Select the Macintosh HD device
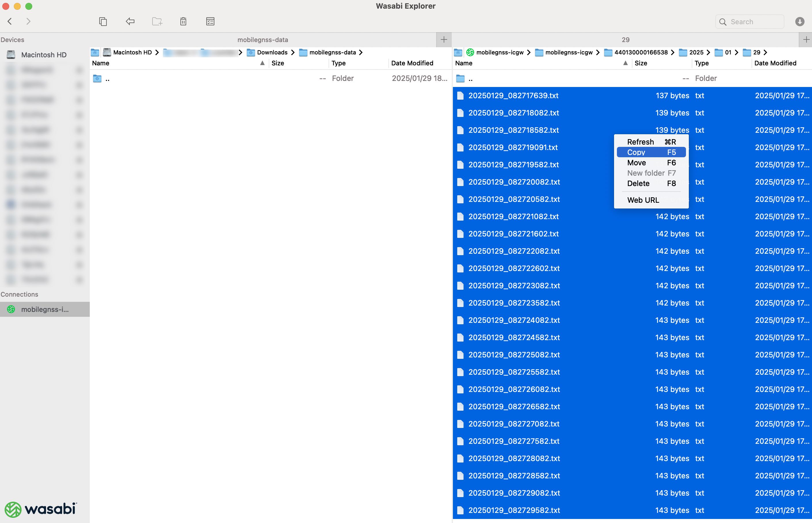 44,55
